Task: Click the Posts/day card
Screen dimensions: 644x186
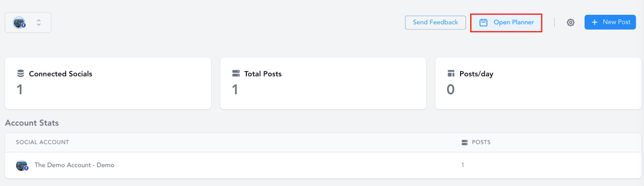Action: click(x=538, y=83)
